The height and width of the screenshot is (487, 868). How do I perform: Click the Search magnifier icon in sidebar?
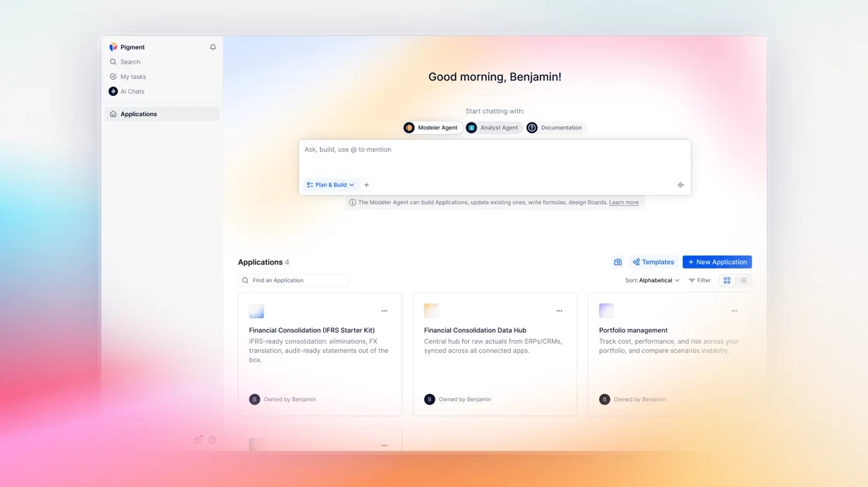[113, 62]
